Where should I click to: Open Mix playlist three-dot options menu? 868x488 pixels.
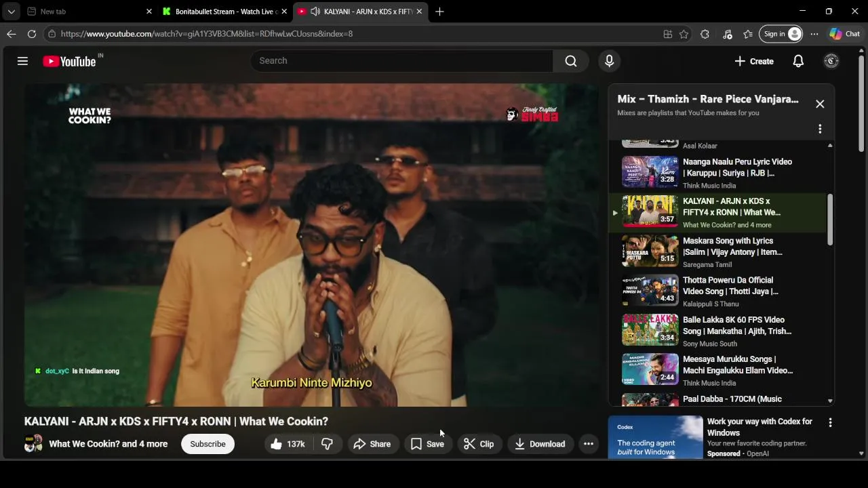[x=820, y=129]
